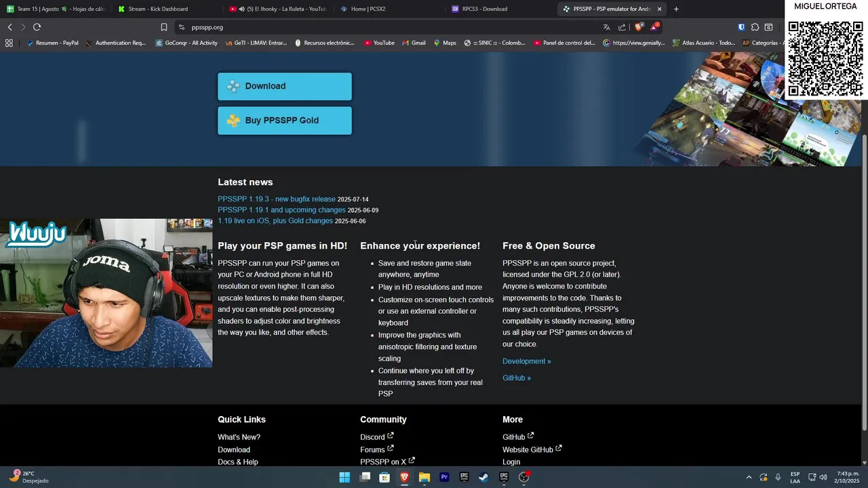
Task: Open 1.19 live on iOS news link
Action: point(275,221)
